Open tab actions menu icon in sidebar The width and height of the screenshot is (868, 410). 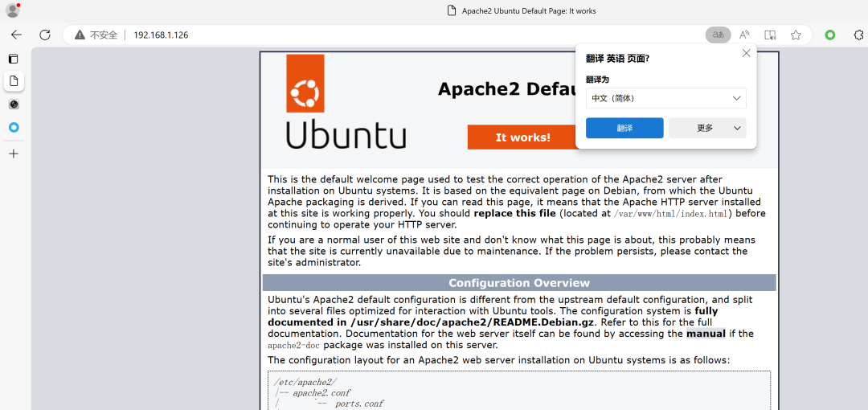14,58
